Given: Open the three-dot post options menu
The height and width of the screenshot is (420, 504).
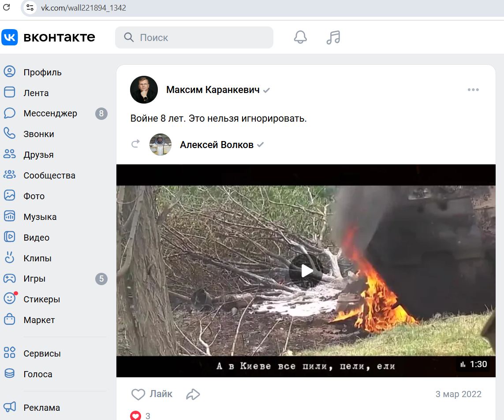Looking at the screenshot, I should (x=473, y=90).
